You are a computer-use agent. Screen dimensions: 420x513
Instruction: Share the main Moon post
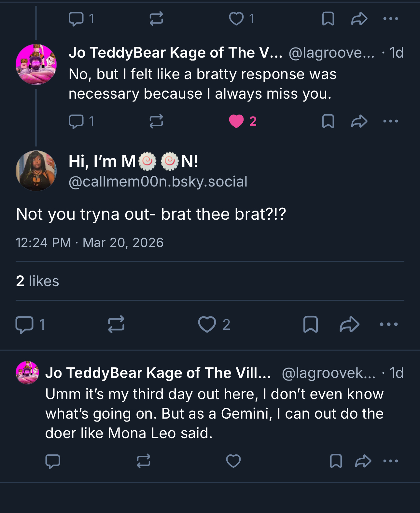click(x=349, y=325)
